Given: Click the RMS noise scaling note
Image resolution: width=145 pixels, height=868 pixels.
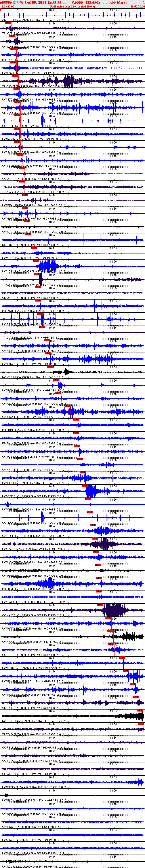Looking at the screenshot, I should [72, 6].
